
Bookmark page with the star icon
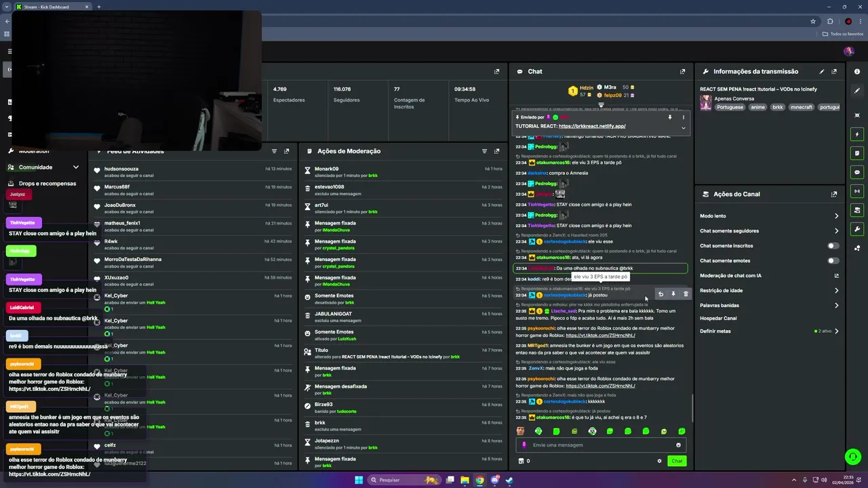pyautogui.click(x=813, y=21)
